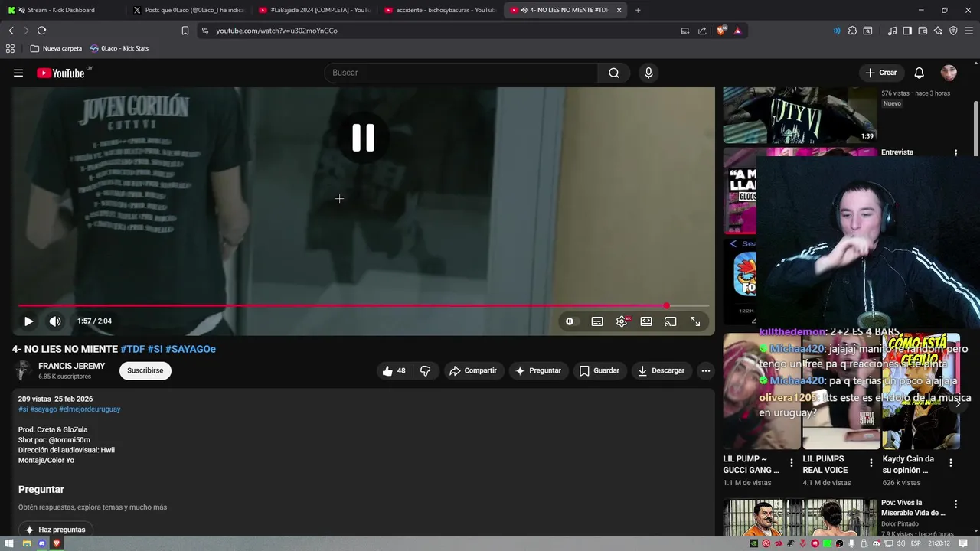Open options for LIL PUMPS REAL VOICE

pos(871,463)
